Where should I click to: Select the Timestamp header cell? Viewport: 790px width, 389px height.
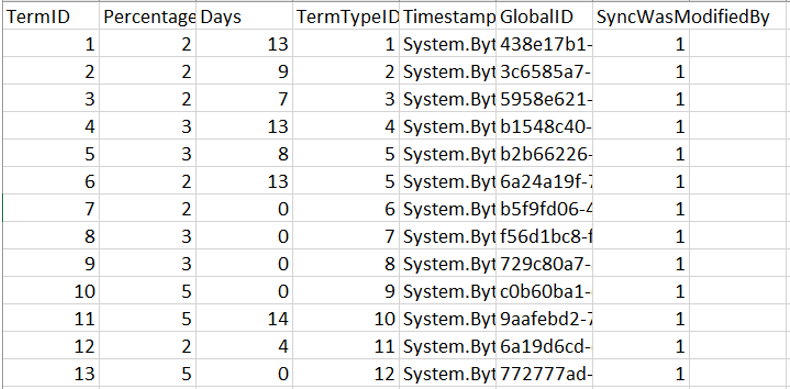(x=448, y=17)
